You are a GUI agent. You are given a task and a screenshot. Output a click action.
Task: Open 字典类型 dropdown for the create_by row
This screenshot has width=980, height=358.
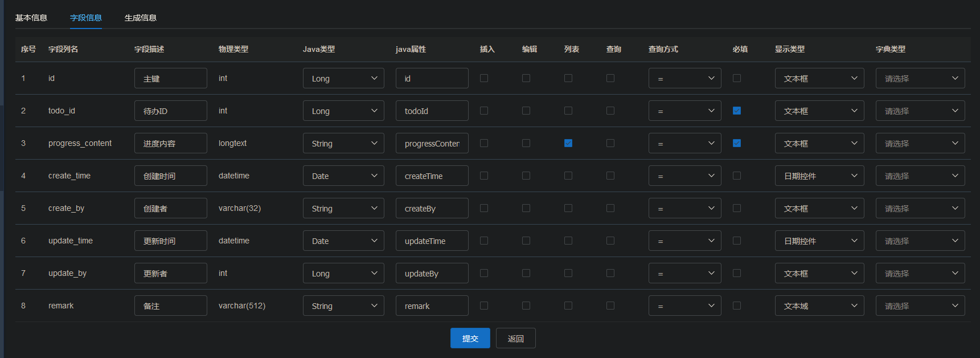920,208
